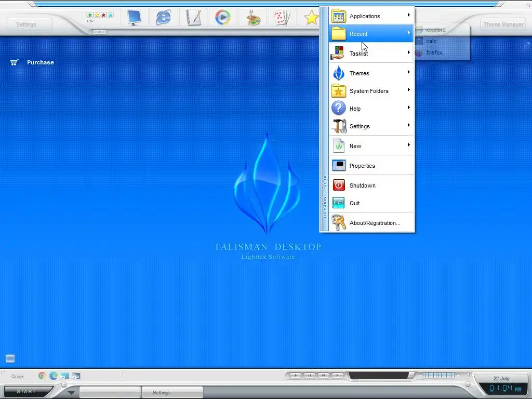Click the START button
This screenshot has width=532, height=399.
click(x=26, y=392)
